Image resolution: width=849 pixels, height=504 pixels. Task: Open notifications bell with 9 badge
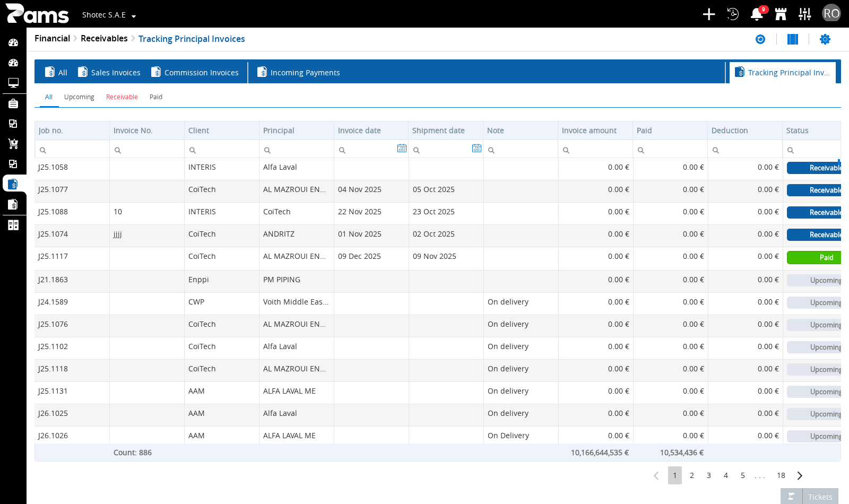(757, 14)
